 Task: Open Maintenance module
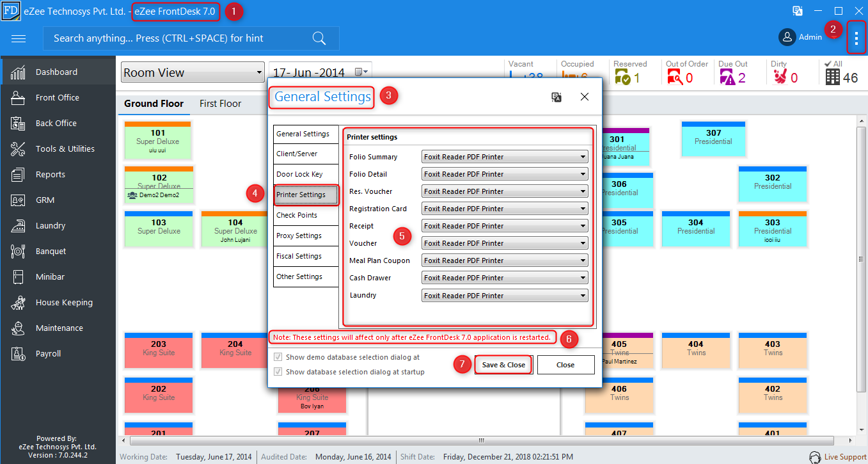click(x=58, y=328)
